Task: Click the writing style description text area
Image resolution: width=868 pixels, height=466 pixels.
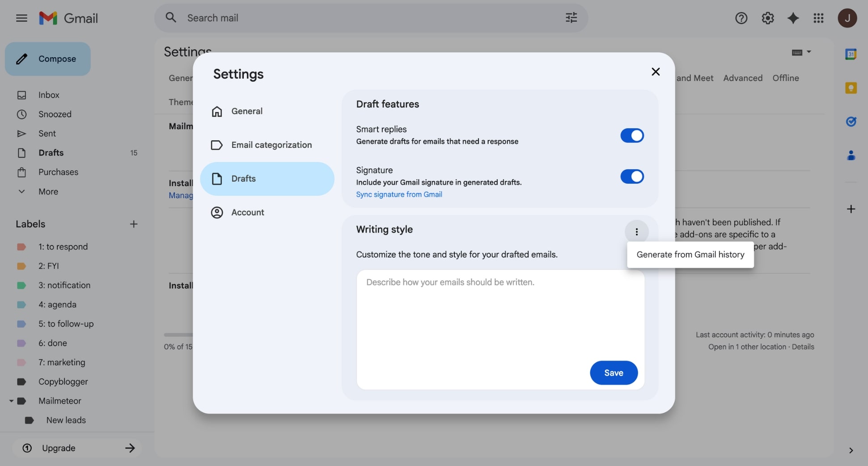Action: pyautogui.click(x=500, y=313)
